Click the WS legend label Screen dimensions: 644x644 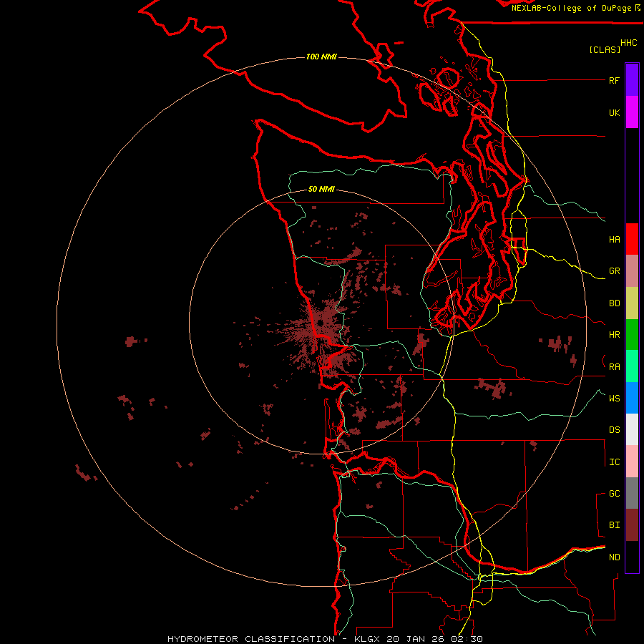pyautogui.click(x=614, y=398)
